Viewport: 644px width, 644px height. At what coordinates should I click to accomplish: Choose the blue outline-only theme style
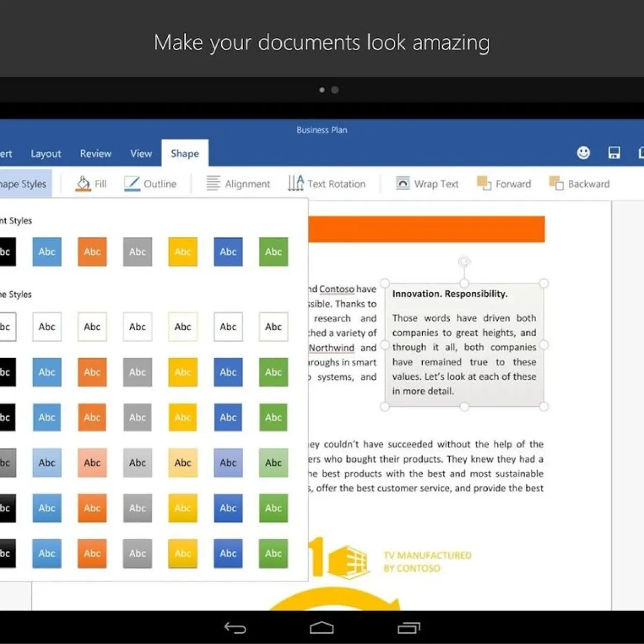[x=47, y=327]
